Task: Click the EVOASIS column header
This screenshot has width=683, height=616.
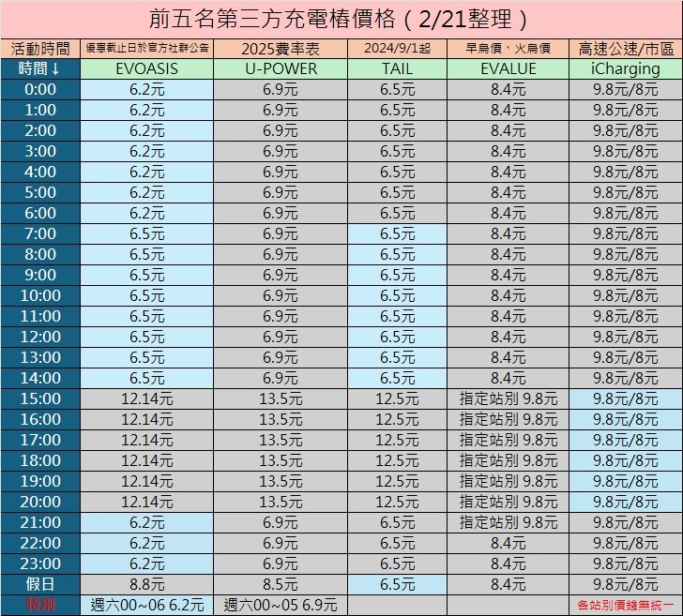Action: [x=146, y=68]
